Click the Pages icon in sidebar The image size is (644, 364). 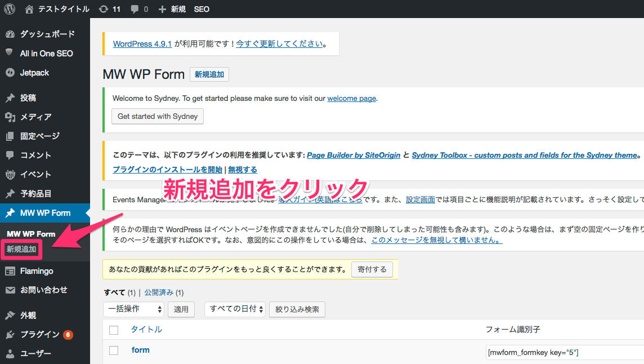coord(10,136)
